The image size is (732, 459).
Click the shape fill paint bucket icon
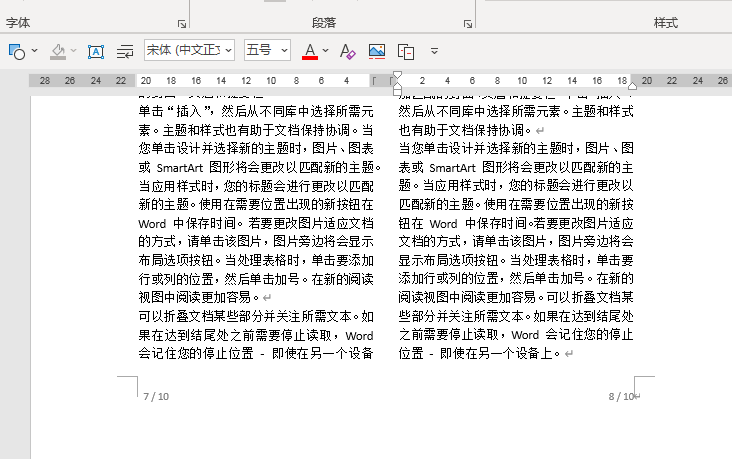59,50
